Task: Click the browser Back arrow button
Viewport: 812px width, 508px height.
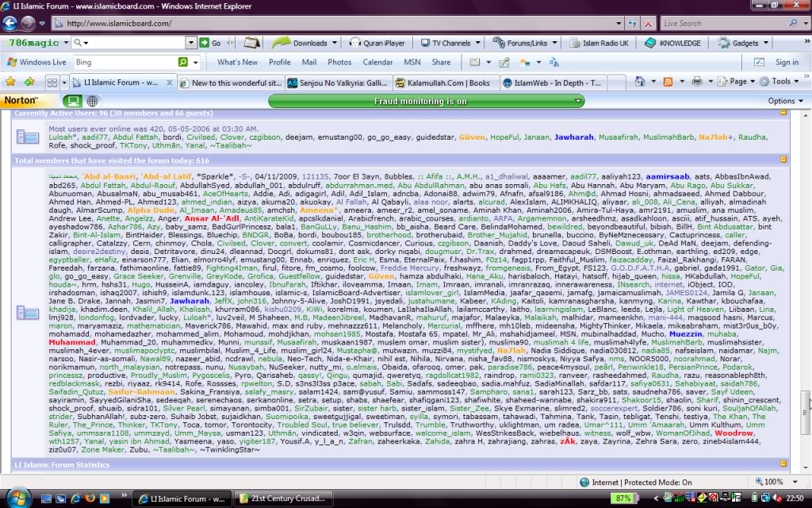Action: point(10,23)
